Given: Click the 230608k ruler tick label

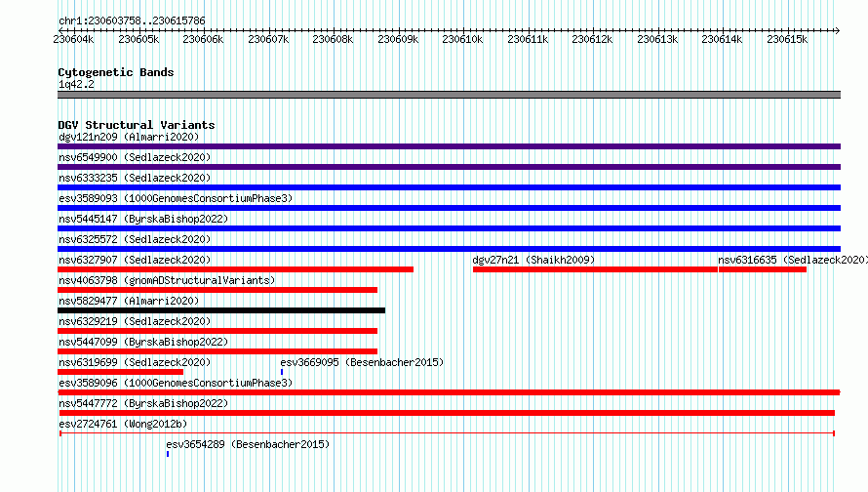Looking at the screenshot, I should pos(333,39).
